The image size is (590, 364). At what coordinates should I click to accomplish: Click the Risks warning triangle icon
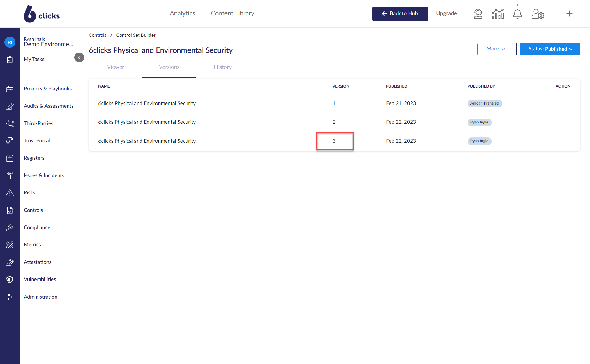[x=10, y=193]
